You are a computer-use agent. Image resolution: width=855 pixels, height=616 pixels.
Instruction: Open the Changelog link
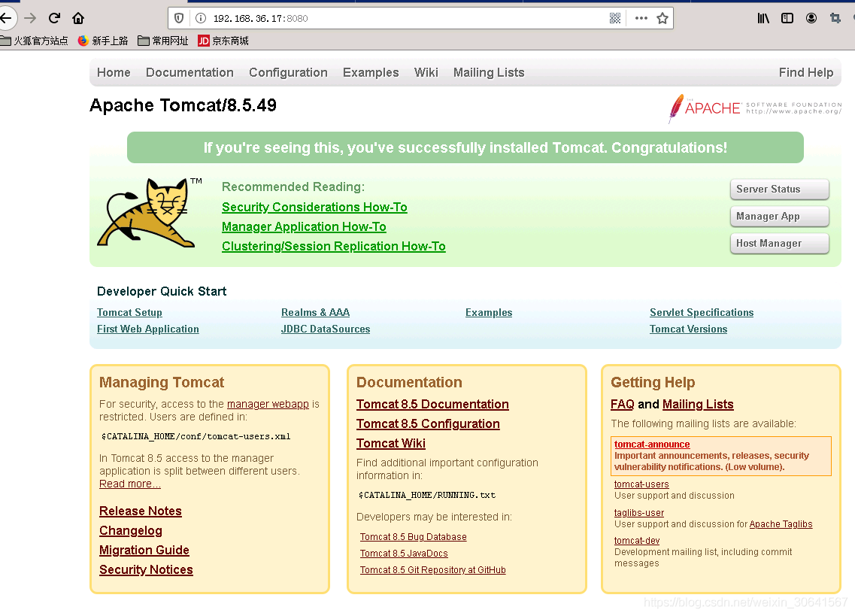[131, 531]
